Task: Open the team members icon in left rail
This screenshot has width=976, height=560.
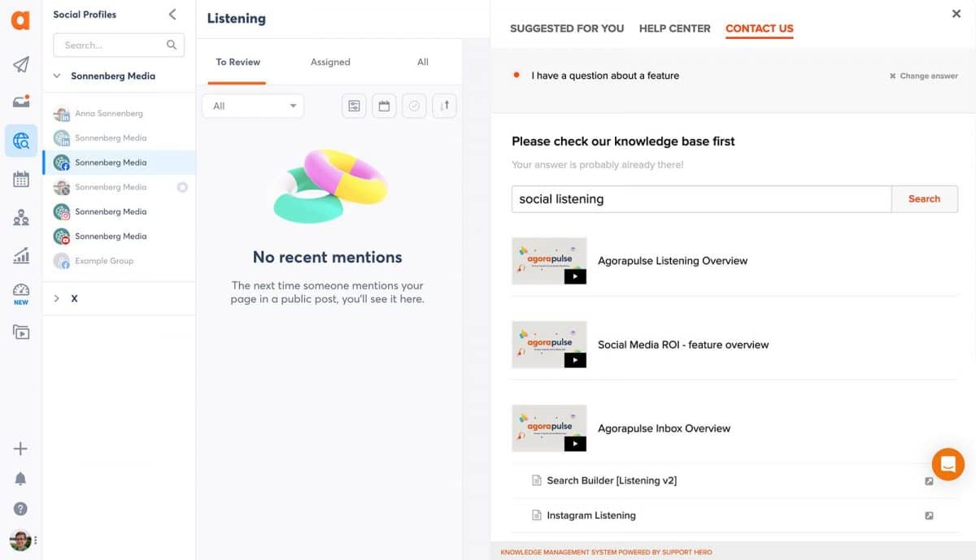Action: (x=21, y=217)
